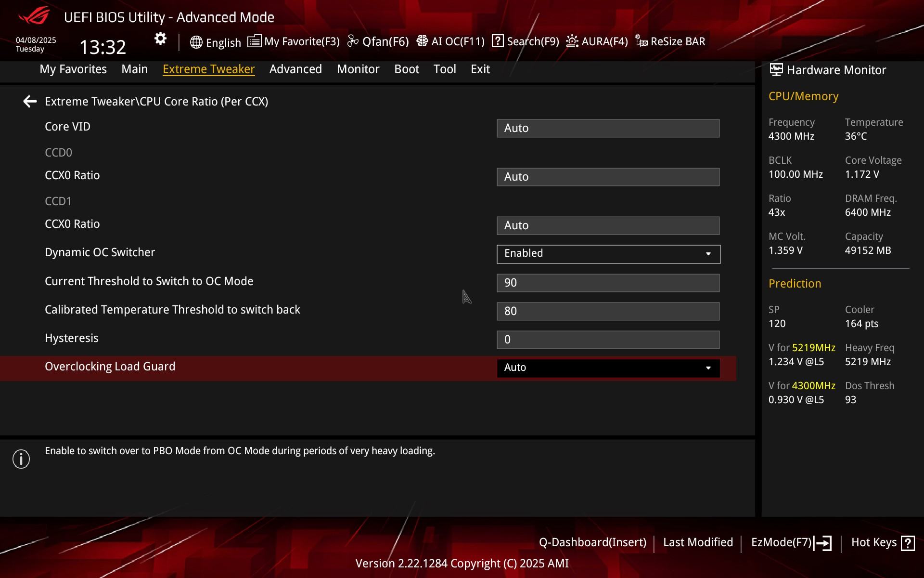Click back arrow to Extreme Tweaker

pyautogui.click(x=30, y=102)
